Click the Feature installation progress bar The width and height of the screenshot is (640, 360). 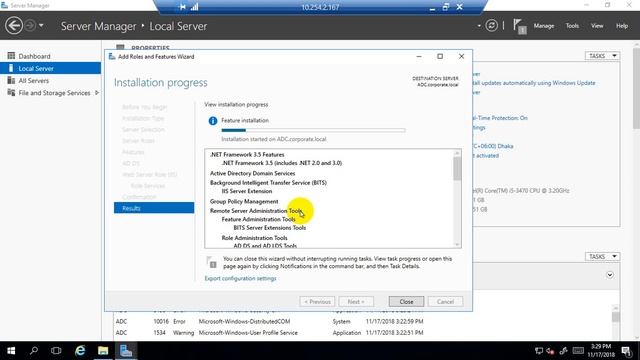point(313,130)
